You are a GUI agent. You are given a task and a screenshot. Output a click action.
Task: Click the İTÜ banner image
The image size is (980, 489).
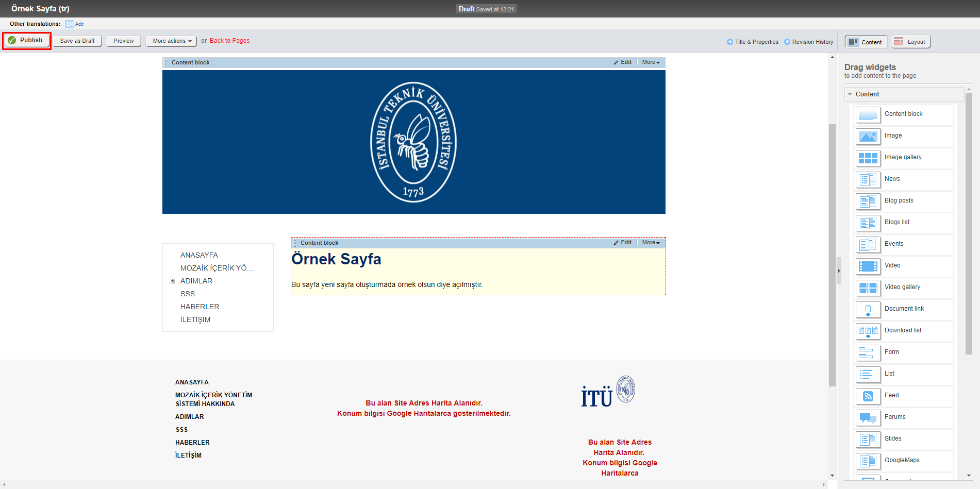(x=413, y=142)
